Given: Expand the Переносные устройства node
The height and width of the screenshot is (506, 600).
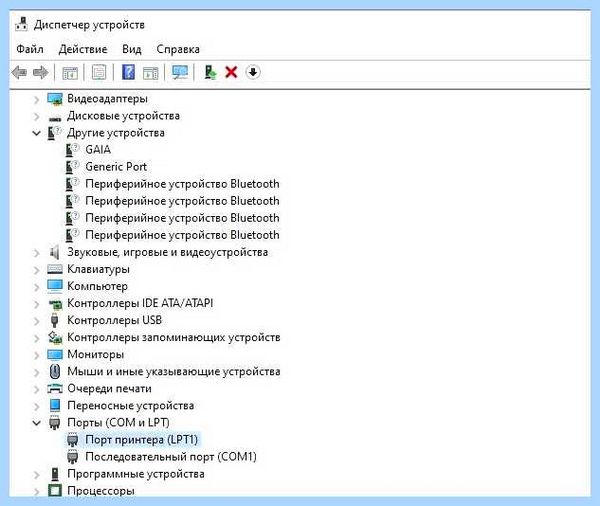Looking at the screenshot, I should [37, 406].
